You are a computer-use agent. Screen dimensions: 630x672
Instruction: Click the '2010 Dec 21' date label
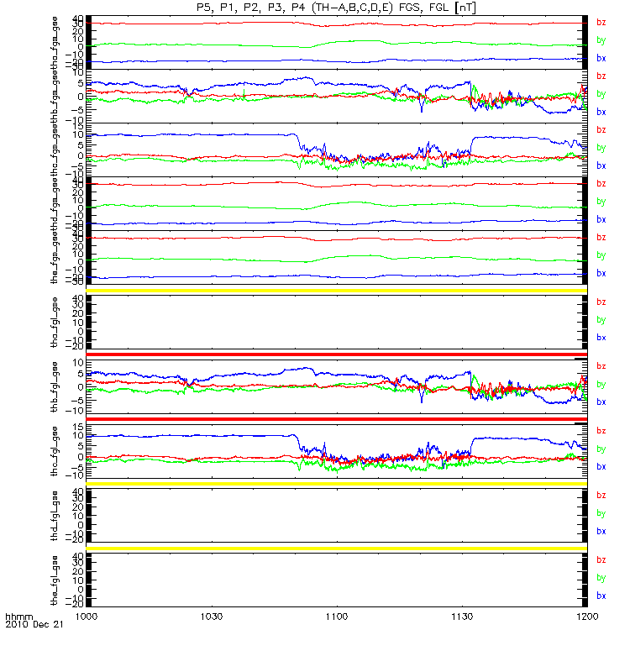[x=34, y=624]
